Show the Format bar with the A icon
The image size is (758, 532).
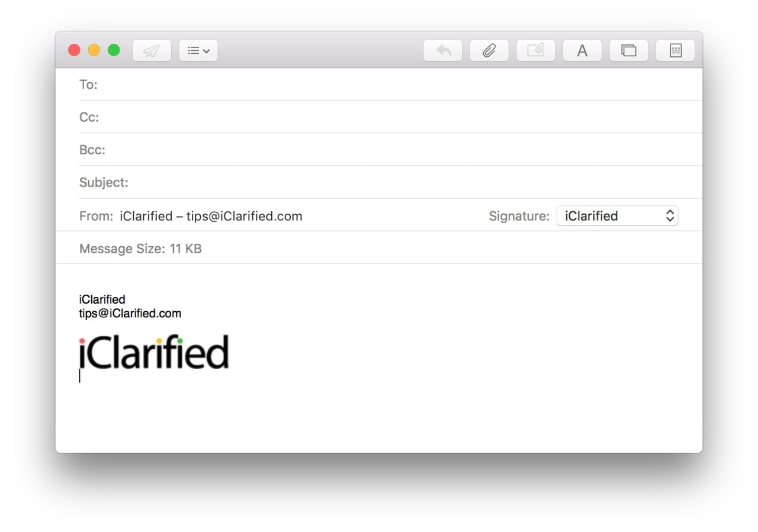tap(582, 51)
